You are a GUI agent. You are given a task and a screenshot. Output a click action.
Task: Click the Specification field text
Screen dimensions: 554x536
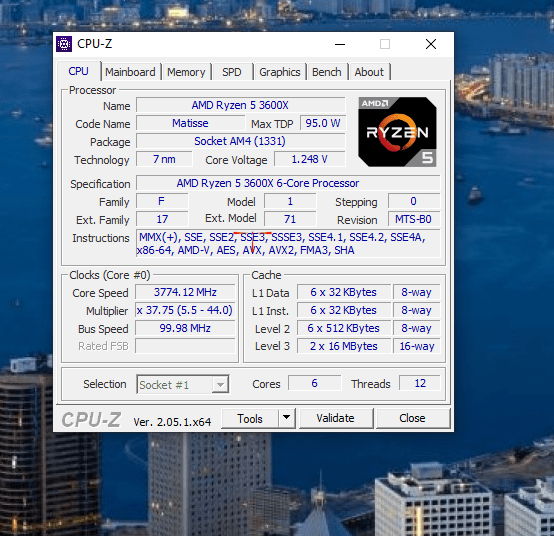click(x=288, y=183)
